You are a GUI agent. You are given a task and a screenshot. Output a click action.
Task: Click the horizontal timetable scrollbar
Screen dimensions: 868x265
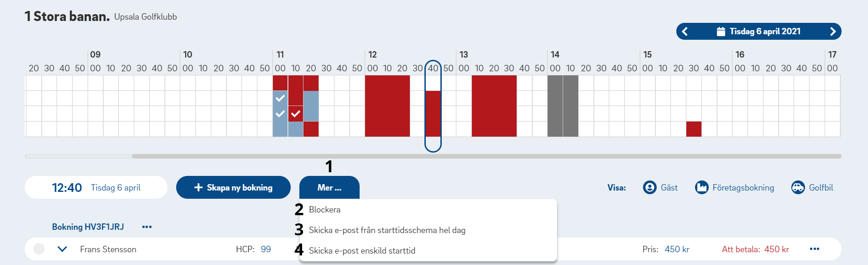[x=486, y=156]
